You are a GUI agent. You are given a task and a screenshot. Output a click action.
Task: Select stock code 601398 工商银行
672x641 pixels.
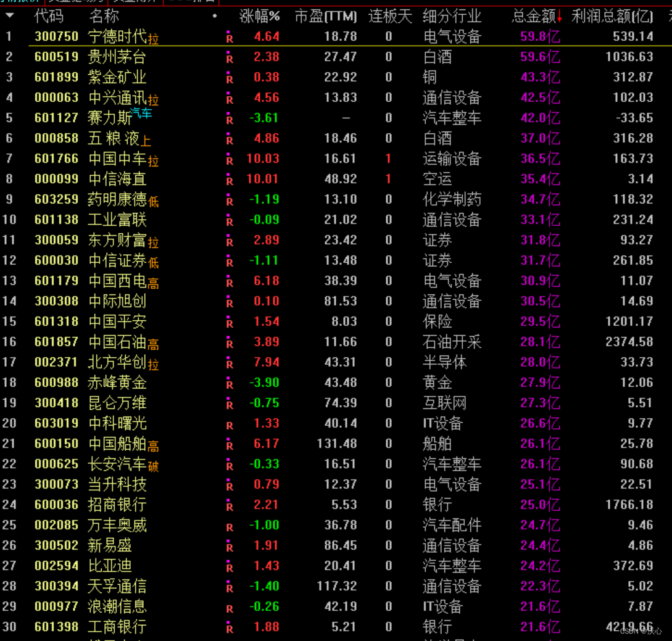point(57,627)
